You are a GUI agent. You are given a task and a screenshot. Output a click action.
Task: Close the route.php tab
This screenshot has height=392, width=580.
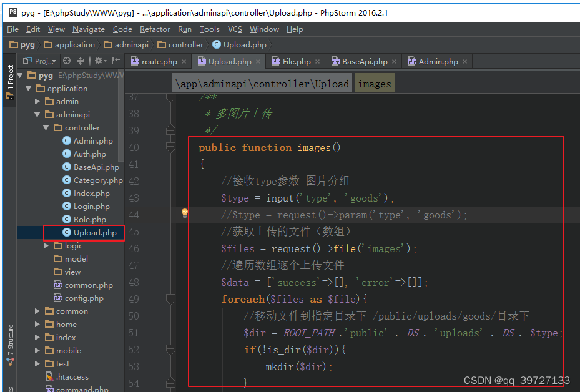pos(184,62)
